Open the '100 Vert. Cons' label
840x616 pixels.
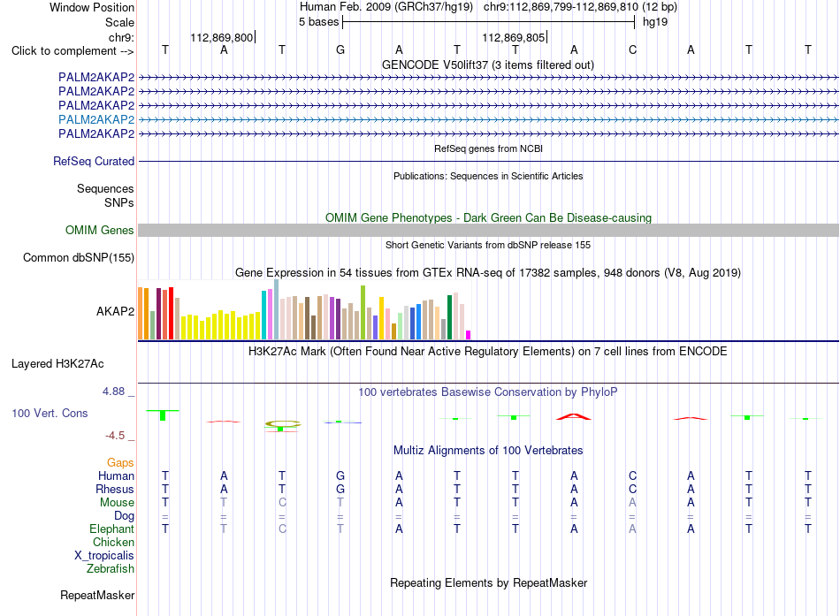(x=50, y=413)
